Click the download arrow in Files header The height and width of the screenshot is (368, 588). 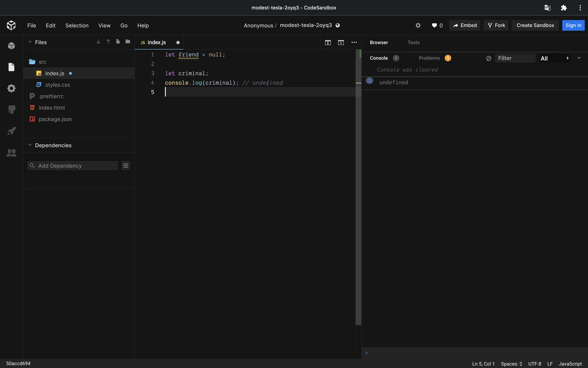(x=98, y=42)
